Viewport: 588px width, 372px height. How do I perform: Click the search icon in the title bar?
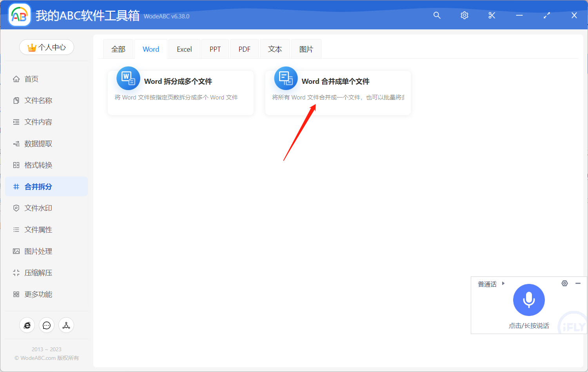[x=437, y=15]
